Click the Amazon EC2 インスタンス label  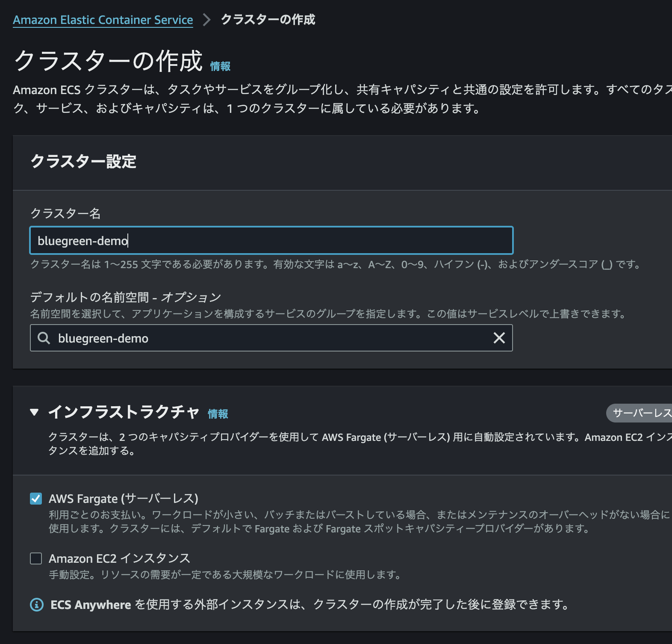[120, 558]
